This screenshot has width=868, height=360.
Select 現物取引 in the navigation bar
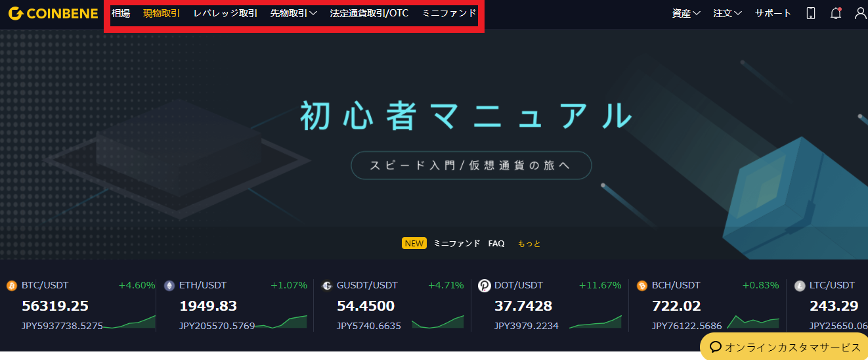click(162, 13)
